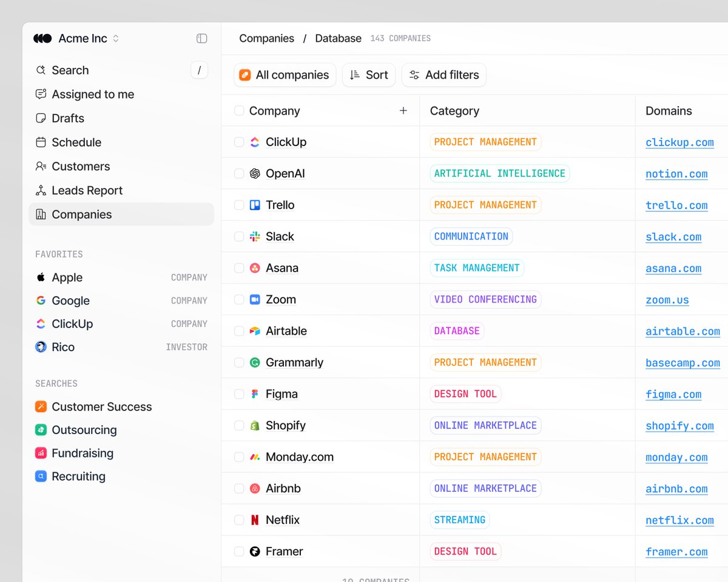The image size is (728, 582).
Task: Check the Asana row checkbox
Action: pyautogui.click(x=239, y=268)
